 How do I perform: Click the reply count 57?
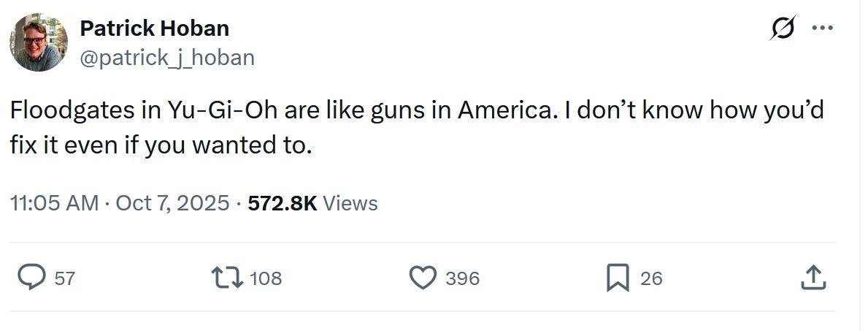pyautogui.click(x=64, y=278)
